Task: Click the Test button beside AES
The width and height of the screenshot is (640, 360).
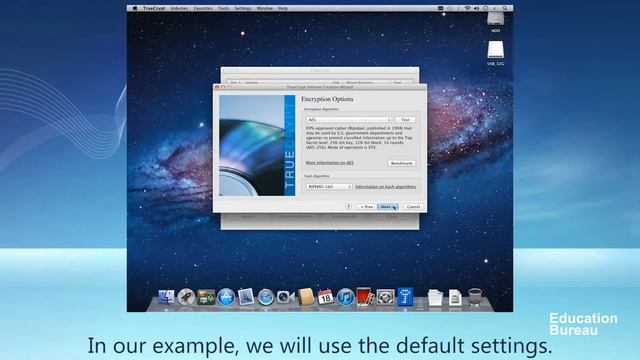Action: pos(405,120)
